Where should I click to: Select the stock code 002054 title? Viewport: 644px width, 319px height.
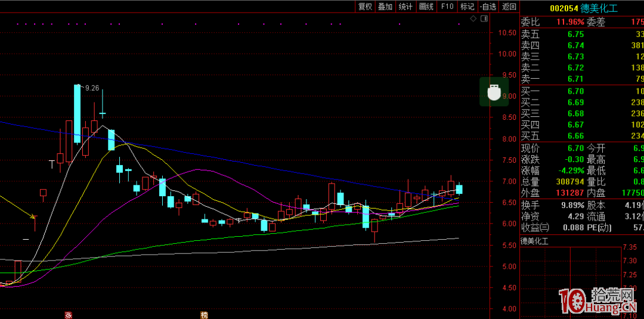pyautogui.click(x=563, y=8)
